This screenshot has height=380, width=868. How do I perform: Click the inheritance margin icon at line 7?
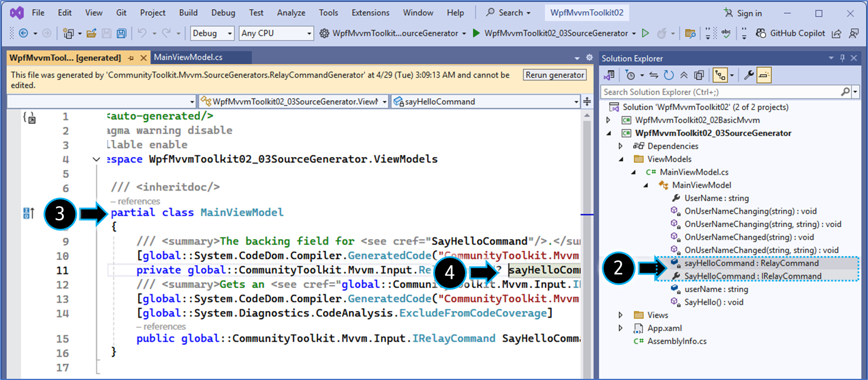tap(28, 213)
